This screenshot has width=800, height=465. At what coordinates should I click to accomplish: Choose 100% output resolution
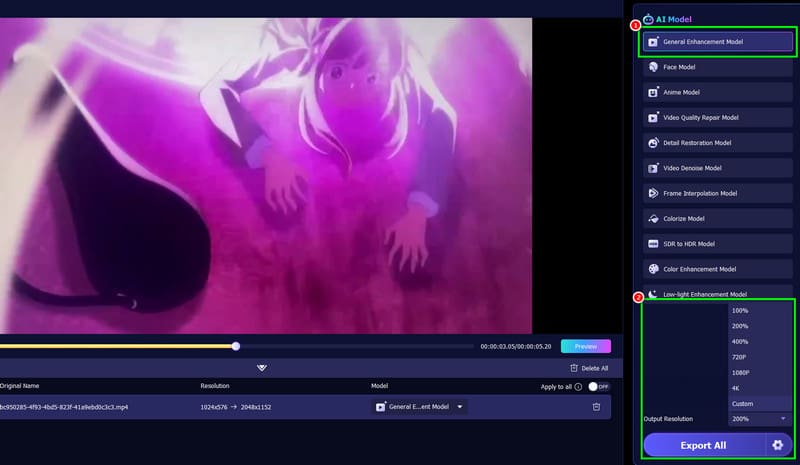tap(760, 310)
